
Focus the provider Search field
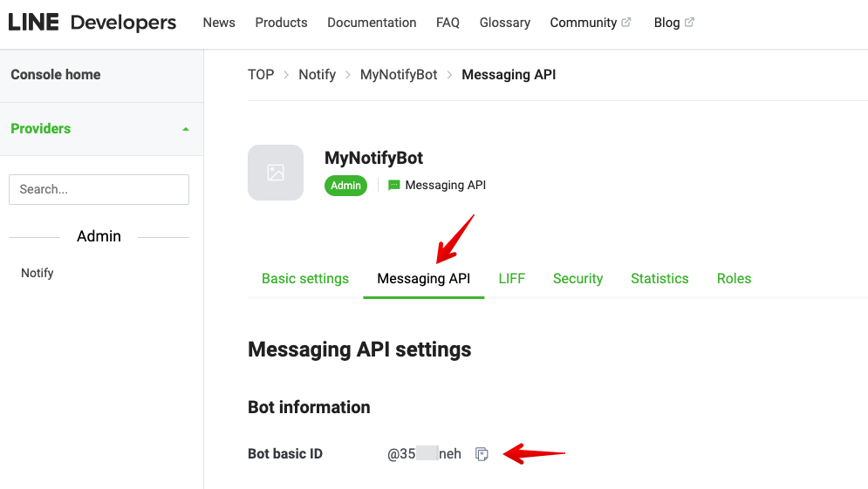pos(99,190)
